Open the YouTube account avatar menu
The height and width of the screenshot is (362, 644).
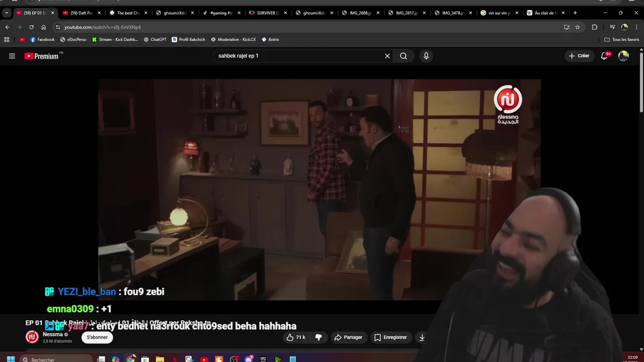pos(623,56)
